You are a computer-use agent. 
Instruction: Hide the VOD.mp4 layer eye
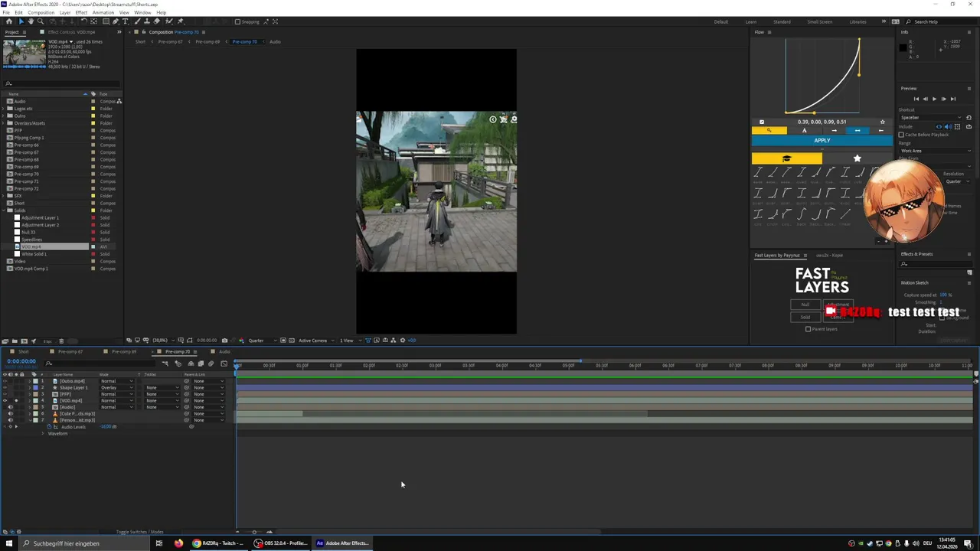tap(5, 400)
